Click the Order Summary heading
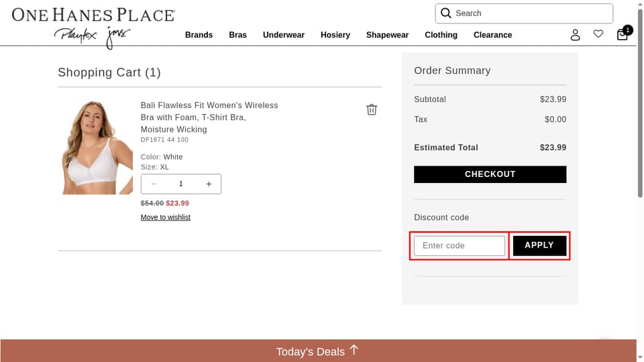The image size is (644, 362). coord(452,70)
